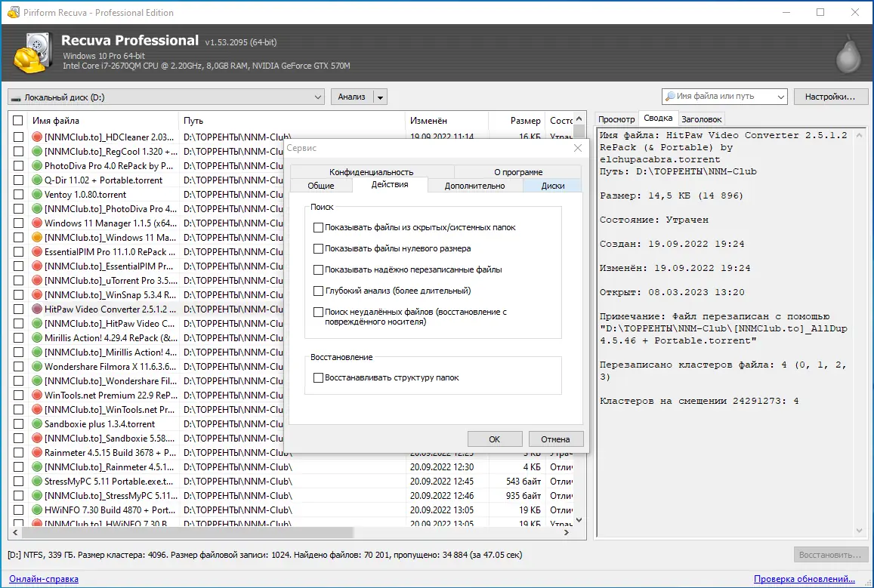874x588 pixels.
Task: Check the box for Sandboxie plus 1.3.4.torrent
Action: click(18, 423)
